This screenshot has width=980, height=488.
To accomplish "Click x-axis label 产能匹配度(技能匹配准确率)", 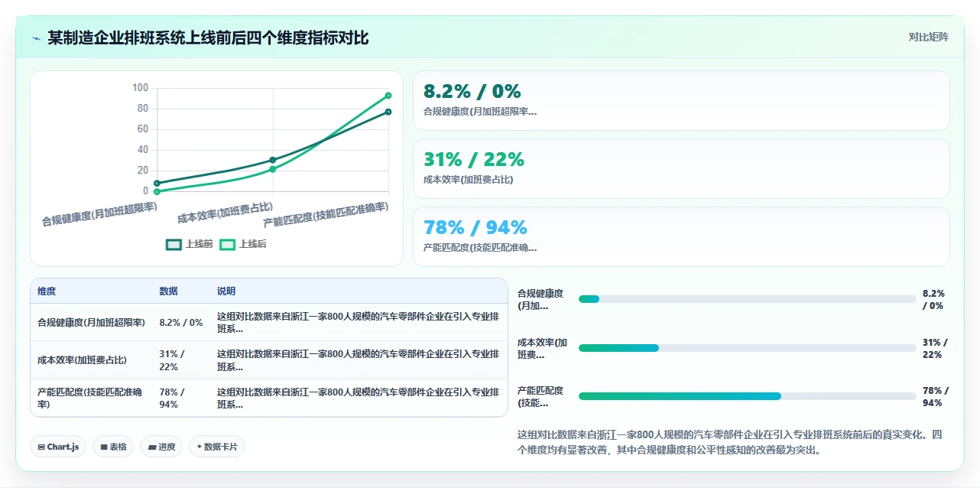I will [326, 214].
